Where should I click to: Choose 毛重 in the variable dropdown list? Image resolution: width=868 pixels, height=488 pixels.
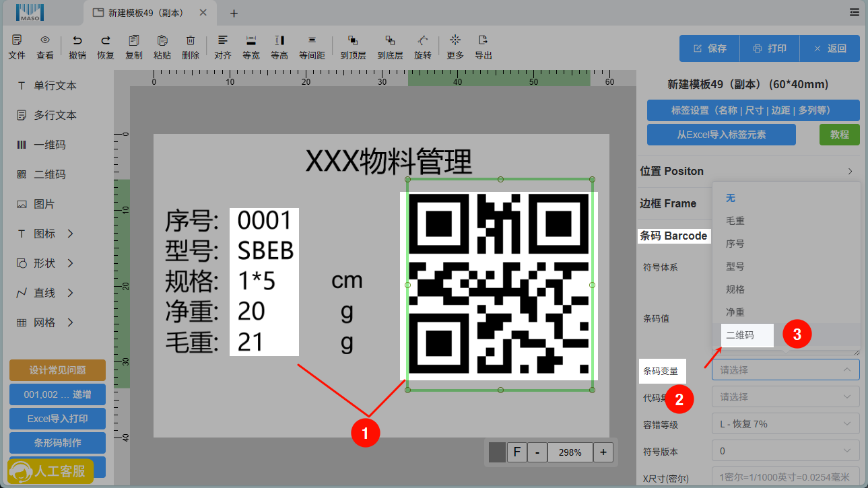786,221
